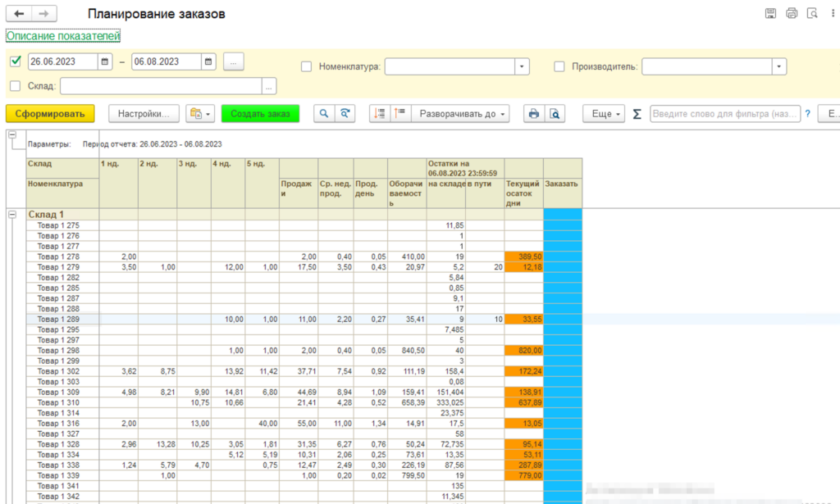Click the sigma sum icon
This screenshot has height=504, width=840.
pos(637,114)
